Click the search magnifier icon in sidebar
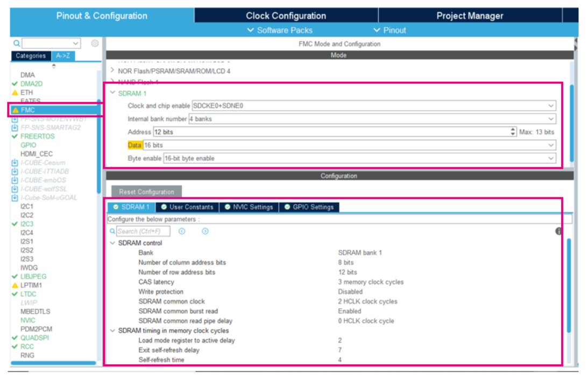Image resolution: width=588 pixels, height=378 pixels. tap(17, 44)
